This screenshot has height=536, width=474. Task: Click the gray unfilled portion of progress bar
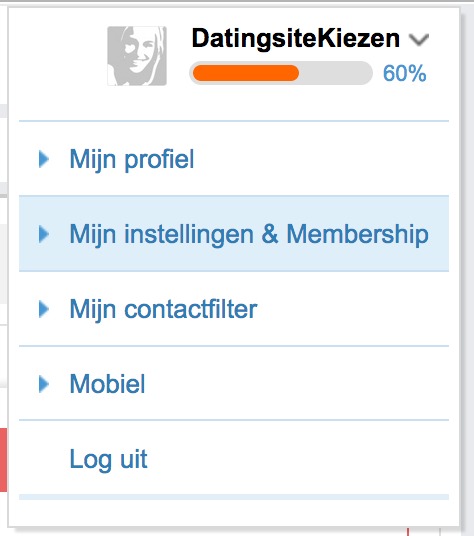pos(335,73)
